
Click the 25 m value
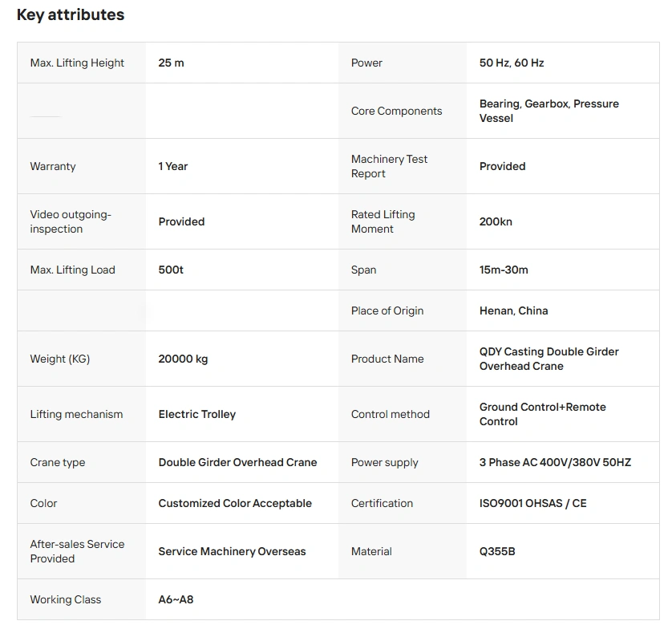171,63
